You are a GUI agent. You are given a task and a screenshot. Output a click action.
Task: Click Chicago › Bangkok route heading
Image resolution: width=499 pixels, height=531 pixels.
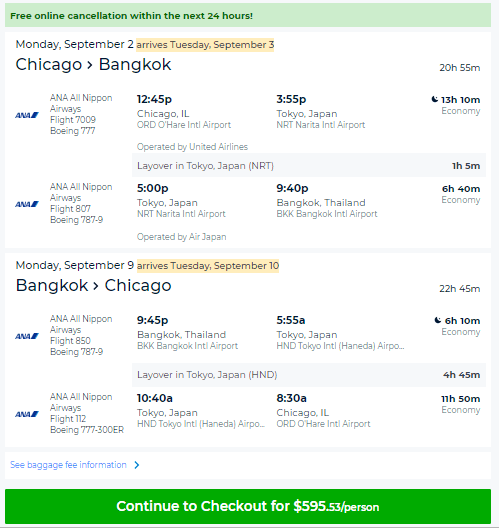(x=93, y=64)
